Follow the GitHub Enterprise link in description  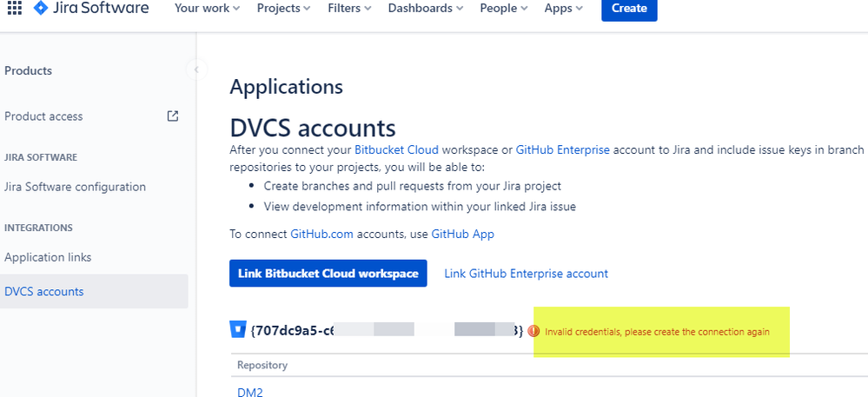point(563,149)
